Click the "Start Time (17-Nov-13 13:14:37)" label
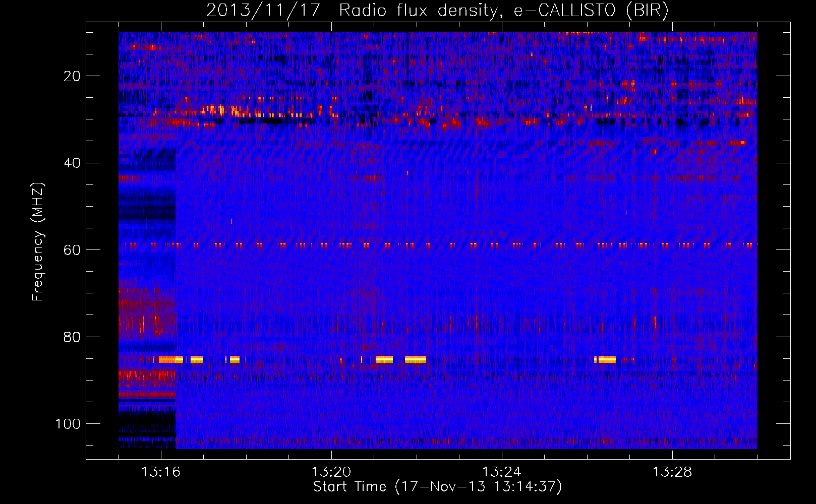 437,487
